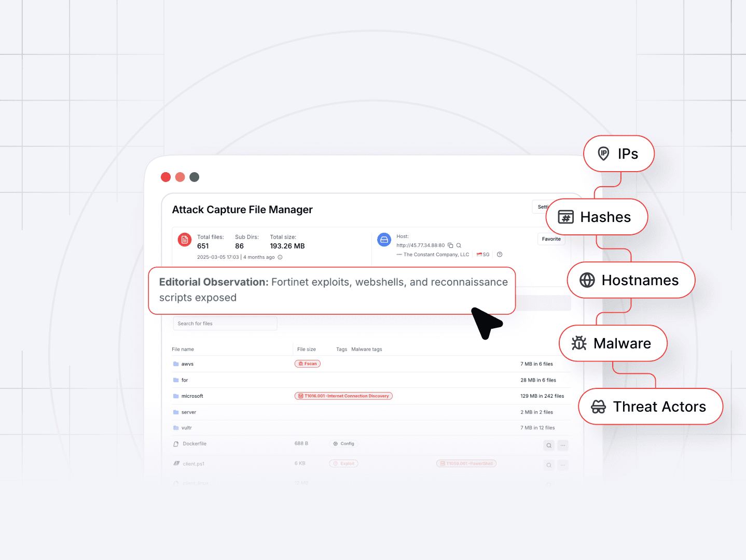746x560 pixels.
Task: Click the Hashes table icon
Action: click(565, 217)
